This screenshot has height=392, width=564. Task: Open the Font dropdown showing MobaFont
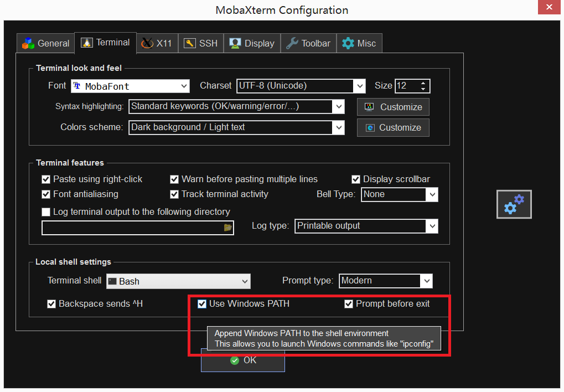[x=130, y=86]
